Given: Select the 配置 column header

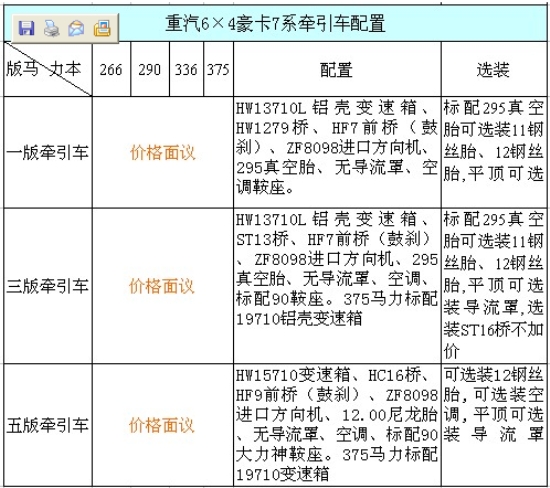Looking at the screenshot, I should tap(337, 69).
